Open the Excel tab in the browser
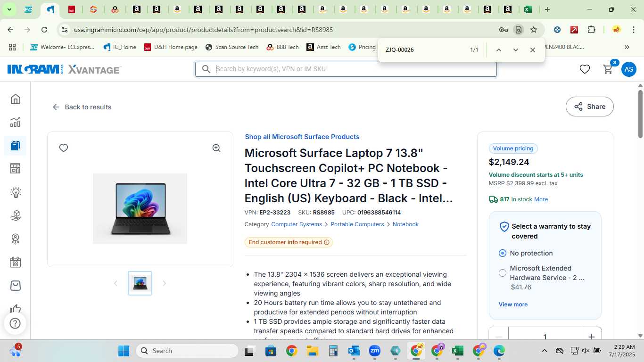This screenshot has width=644, height=362. coord(528,9)
